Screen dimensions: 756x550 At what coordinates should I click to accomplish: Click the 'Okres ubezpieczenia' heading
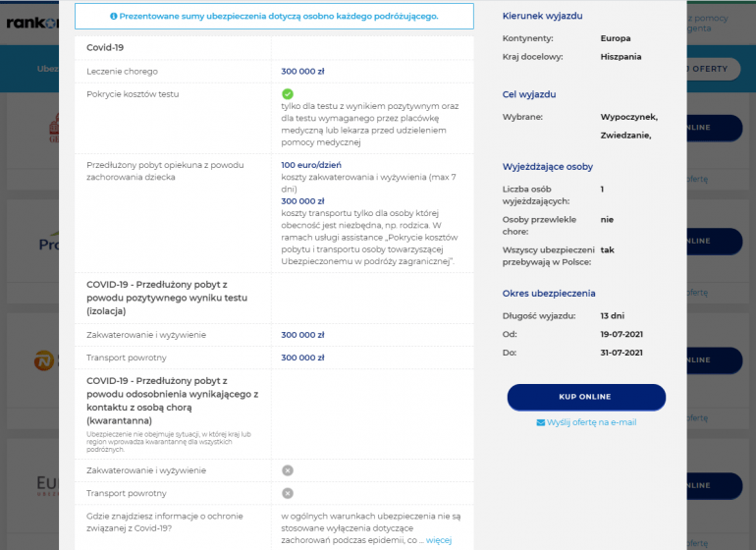pyautogui.click(x=549, y=294)
